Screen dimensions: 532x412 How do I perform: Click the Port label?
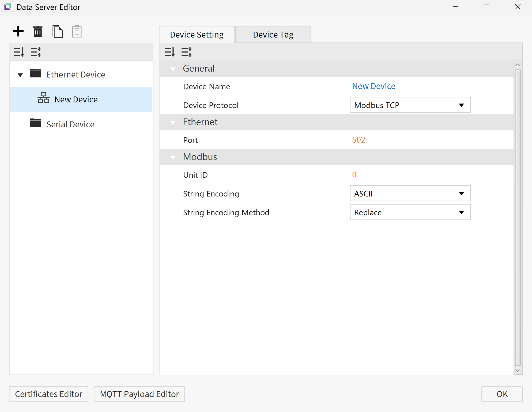(190, 140)
